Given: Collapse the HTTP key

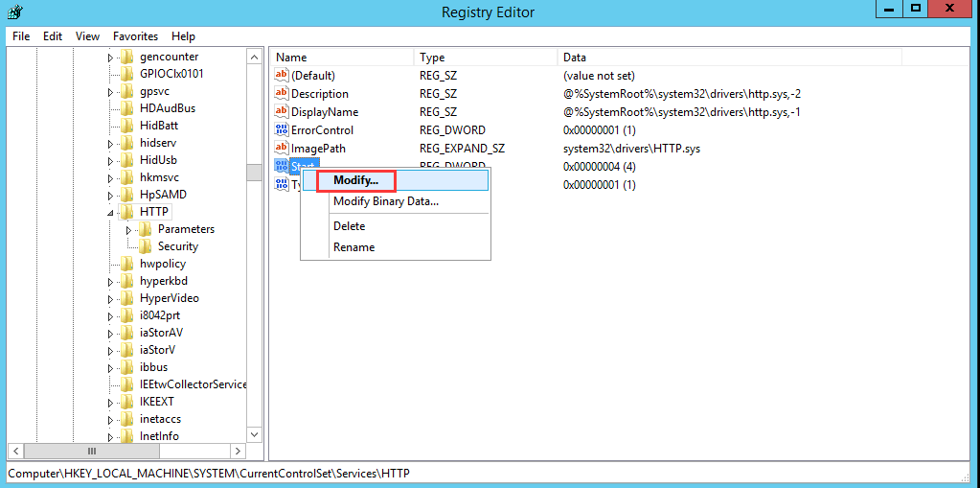Looking at the screenshot, I should click(110, 213).
